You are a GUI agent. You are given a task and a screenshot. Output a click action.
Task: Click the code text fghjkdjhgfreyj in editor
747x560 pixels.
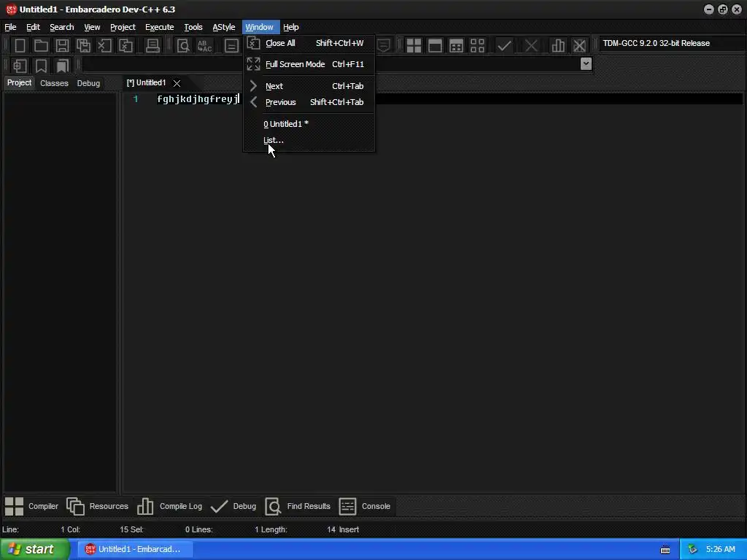[198, 99]
